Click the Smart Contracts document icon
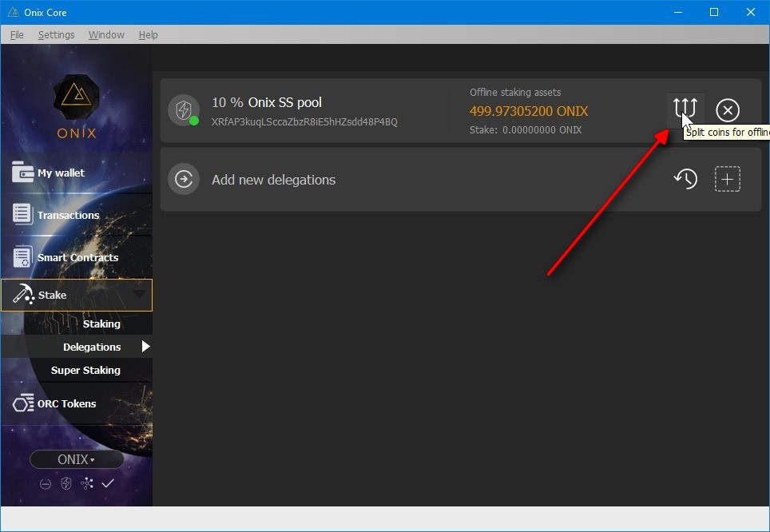This screenshot has height=532, width=770. click(x=22, y=257)
